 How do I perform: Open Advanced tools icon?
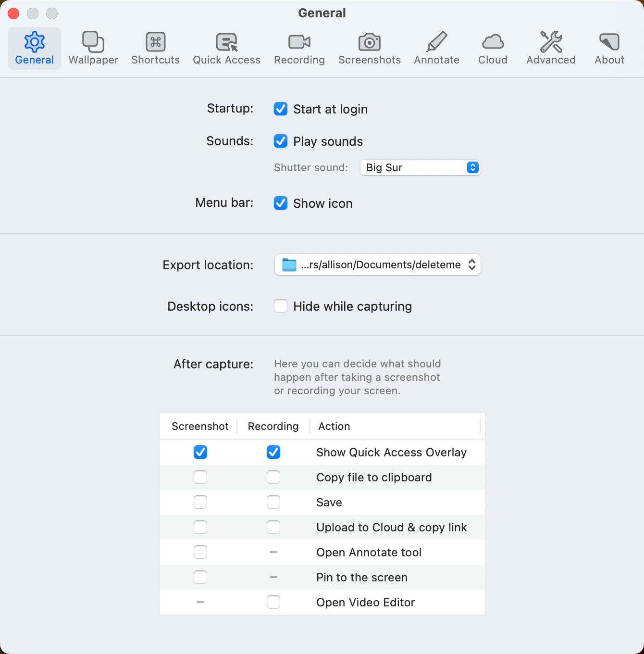551,42
